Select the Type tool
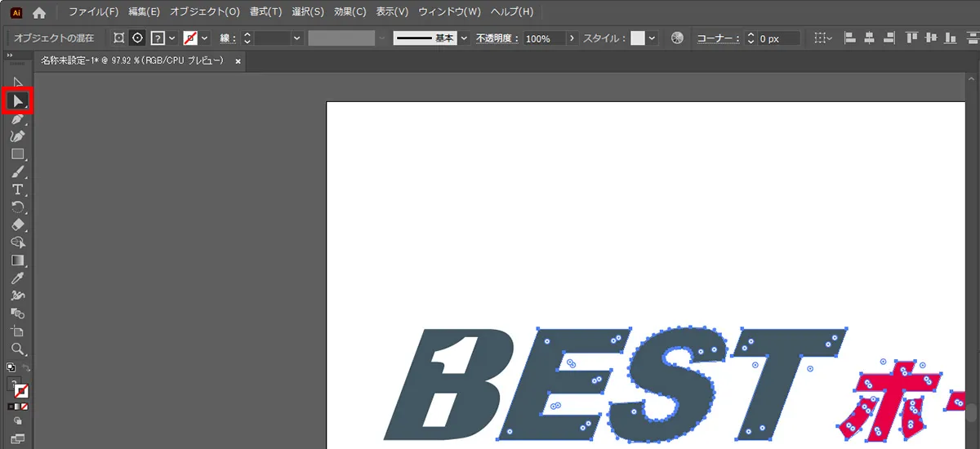This screenshot has width=980, height=449. click(18, 189)
